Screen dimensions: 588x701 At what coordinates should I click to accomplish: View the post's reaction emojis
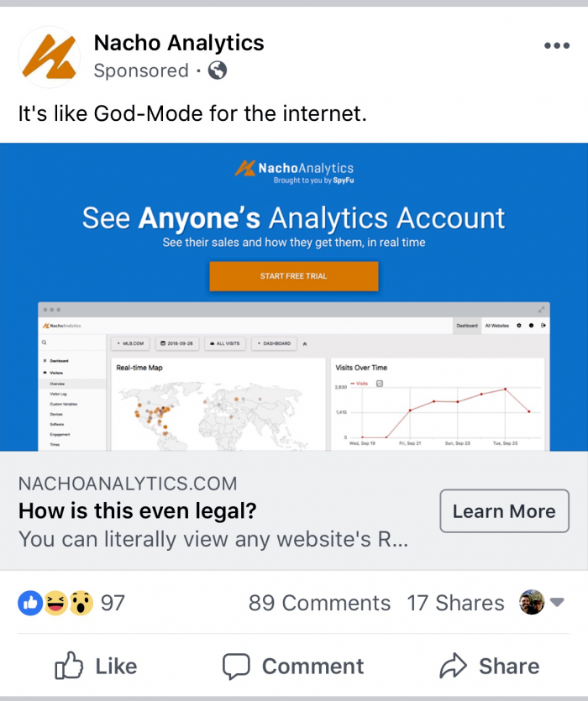point(55,603)
